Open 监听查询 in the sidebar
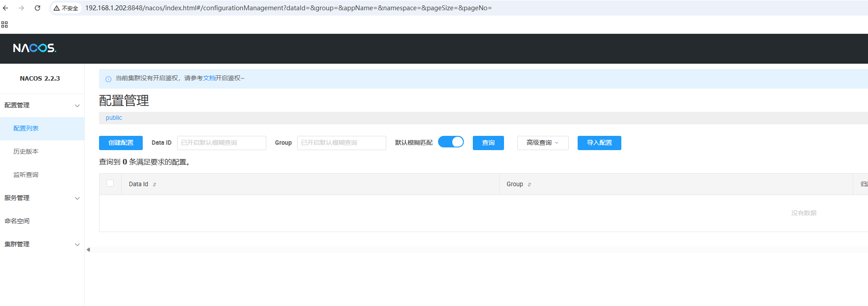 [x=26, y=175]
